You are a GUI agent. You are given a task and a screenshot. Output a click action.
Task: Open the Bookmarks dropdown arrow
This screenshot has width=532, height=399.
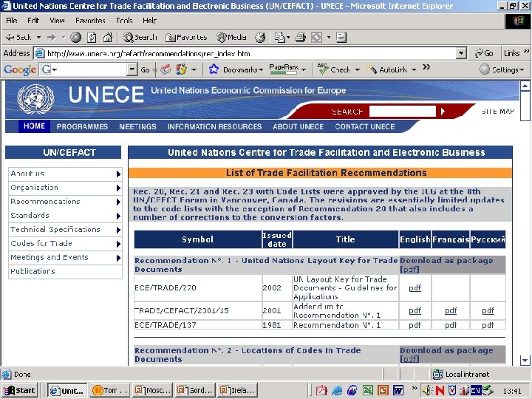point(261,70)
